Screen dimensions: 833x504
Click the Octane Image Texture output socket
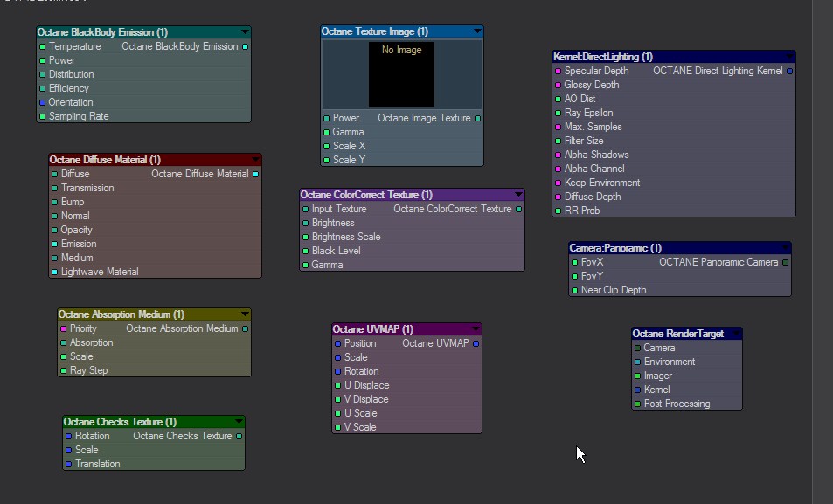477,118
